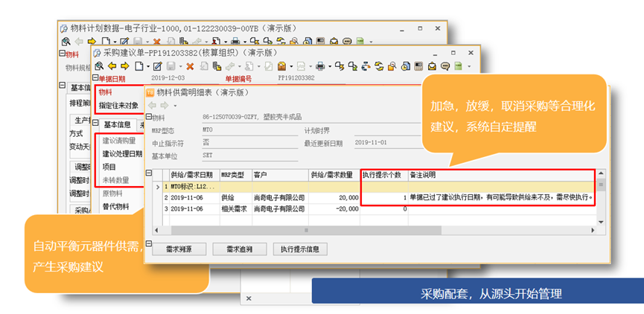Click the greyed save disk icon in 采购建议单 toolbar
The height and width of the screenshot is (314, 644).
(x=170, y=66)
